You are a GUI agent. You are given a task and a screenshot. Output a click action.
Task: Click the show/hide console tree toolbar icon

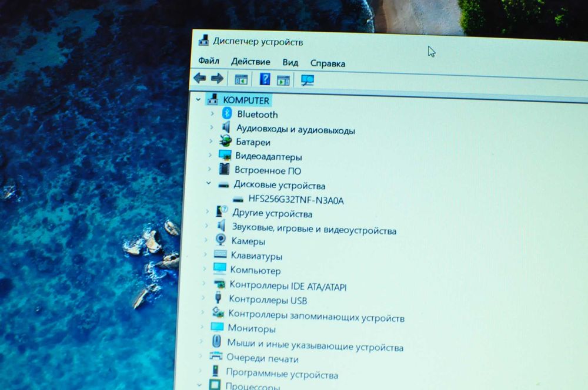[x=241, y=79]
